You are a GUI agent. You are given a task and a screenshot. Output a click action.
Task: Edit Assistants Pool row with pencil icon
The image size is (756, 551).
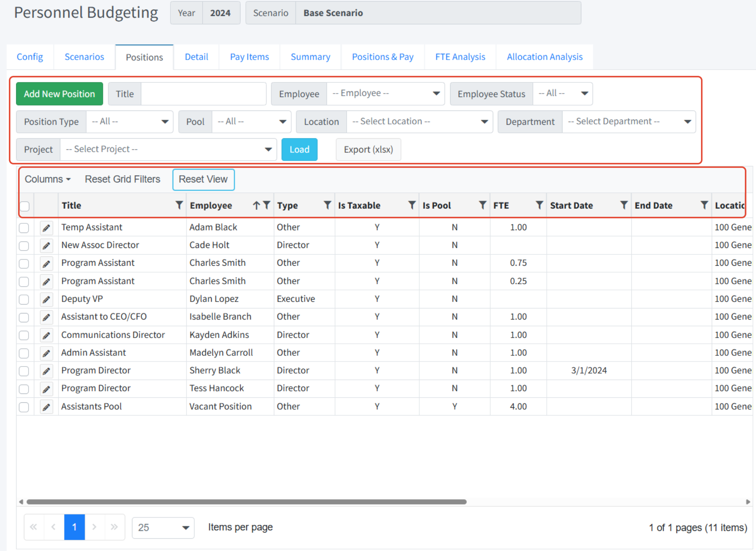tap(46, 407)
